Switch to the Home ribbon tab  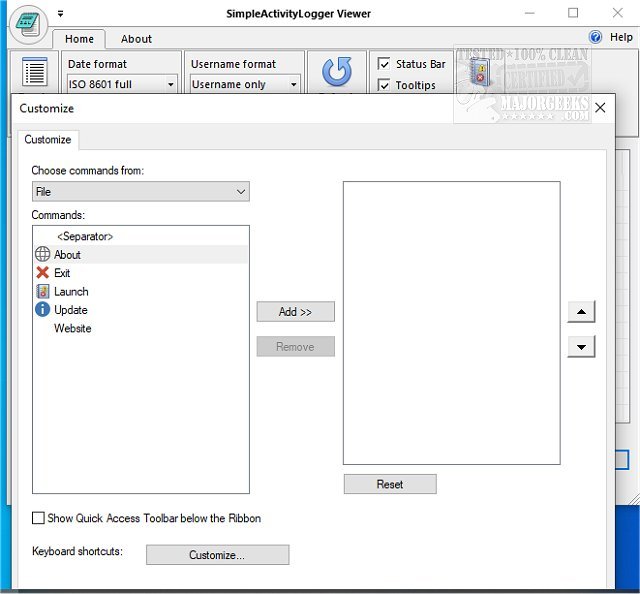click(79, 39)
